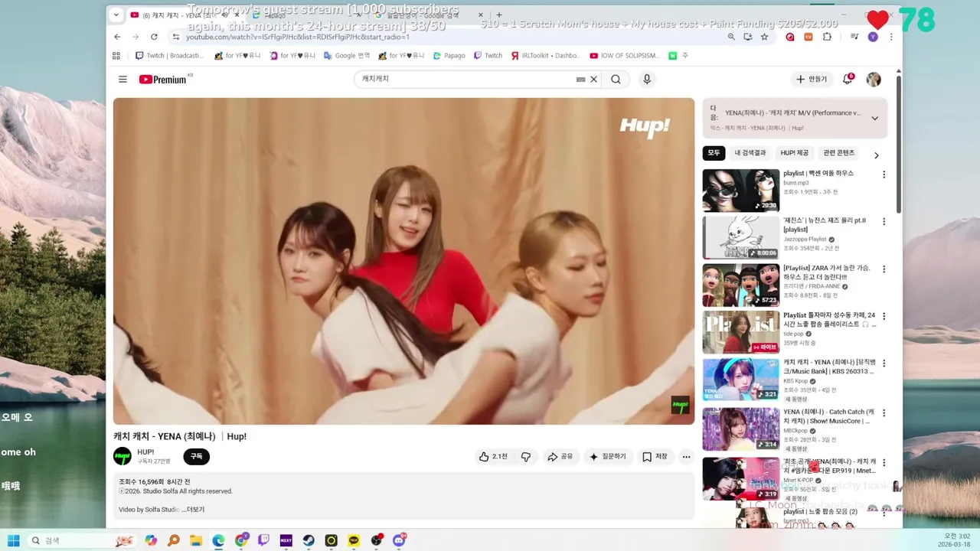Show more filter chips with right arrow
This screenshot has height=551, width=980.
point(877,155)
